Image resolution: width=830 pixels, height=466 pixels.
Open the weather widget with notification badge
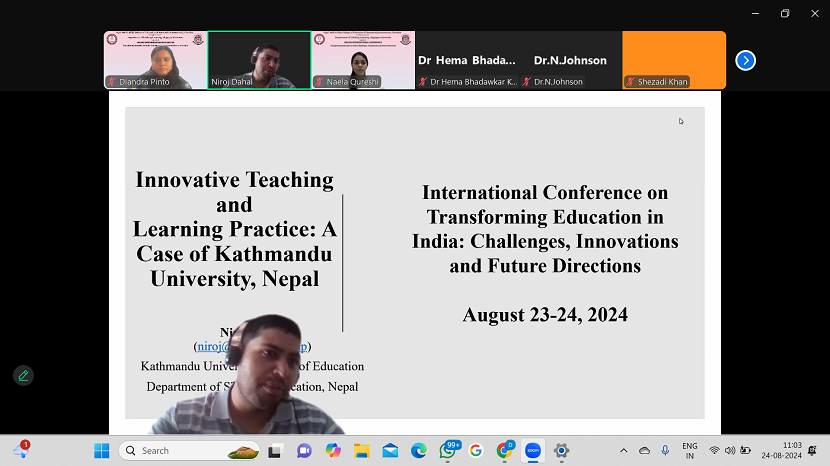coord(22,450)
